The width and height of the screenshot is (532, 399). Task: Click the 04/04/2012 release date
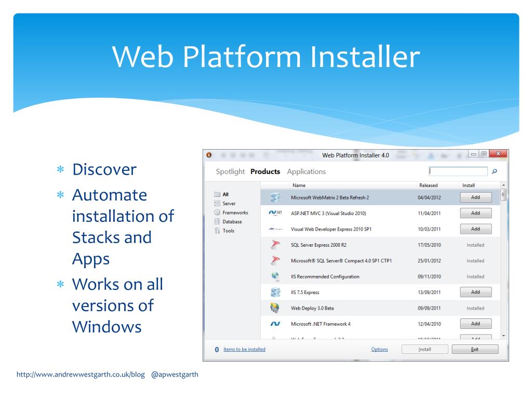(429, 197)
